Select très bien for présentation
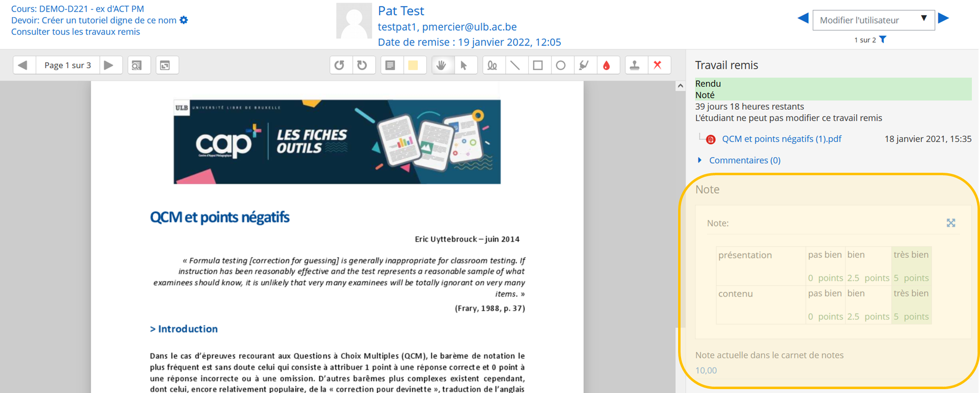Screen dimensions: 980x393 click(911, 266)
